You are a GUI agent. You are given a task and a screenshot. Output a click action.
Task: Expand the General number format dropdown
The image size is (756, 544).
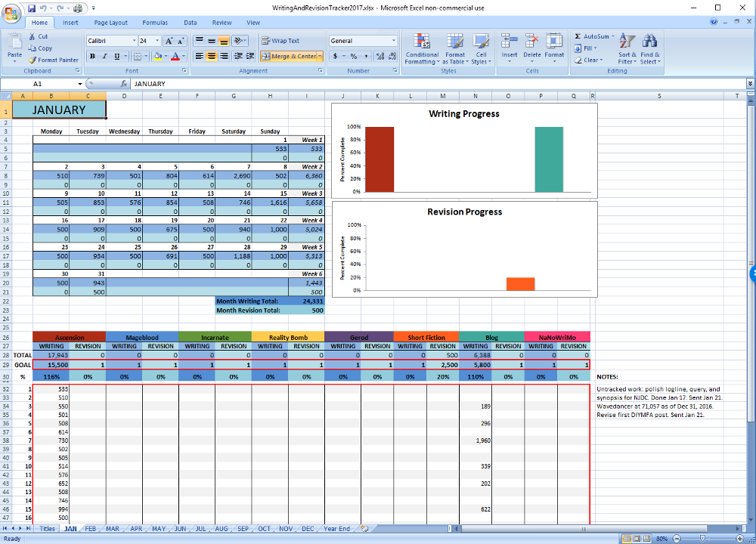point(393,41)
